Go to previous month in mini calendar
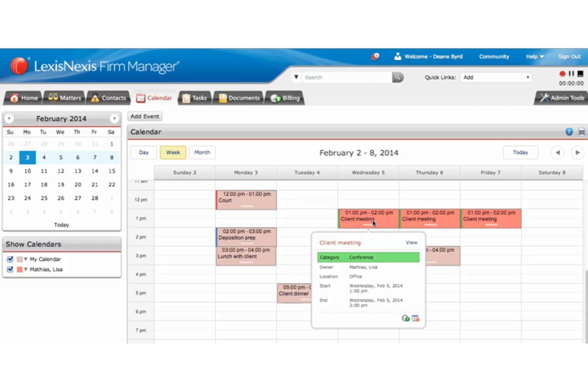Image resolution: width=588 pixels, height=392 pixels. pyautogui.click(x=9, y=118)
